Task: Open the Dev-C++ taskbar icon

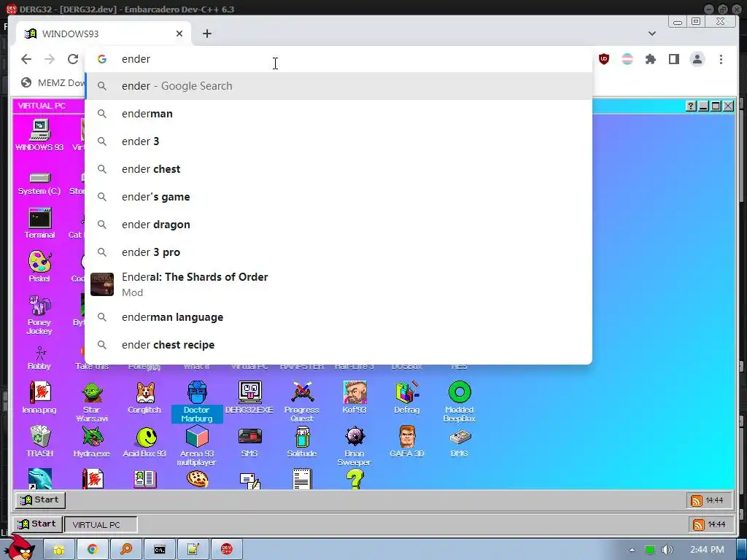Action: click(227, 550)
